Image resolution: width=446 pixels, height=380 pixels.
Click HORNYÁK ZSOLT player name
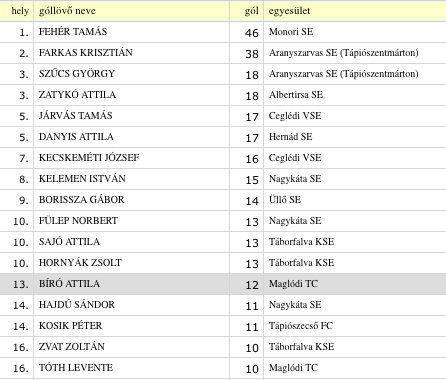tap(80, 263)
